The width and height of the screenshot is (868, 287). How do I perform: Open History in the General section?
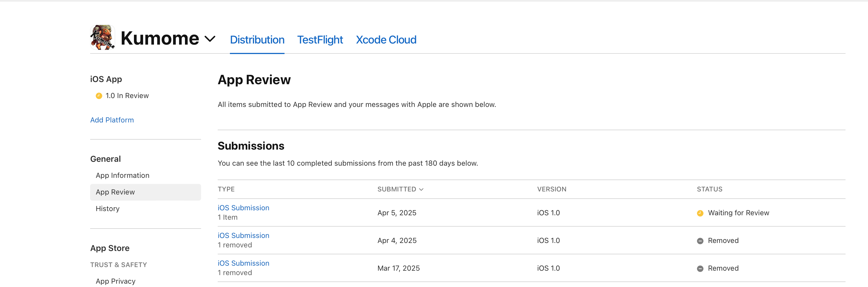pyautogui.click(x=108, y=209)
